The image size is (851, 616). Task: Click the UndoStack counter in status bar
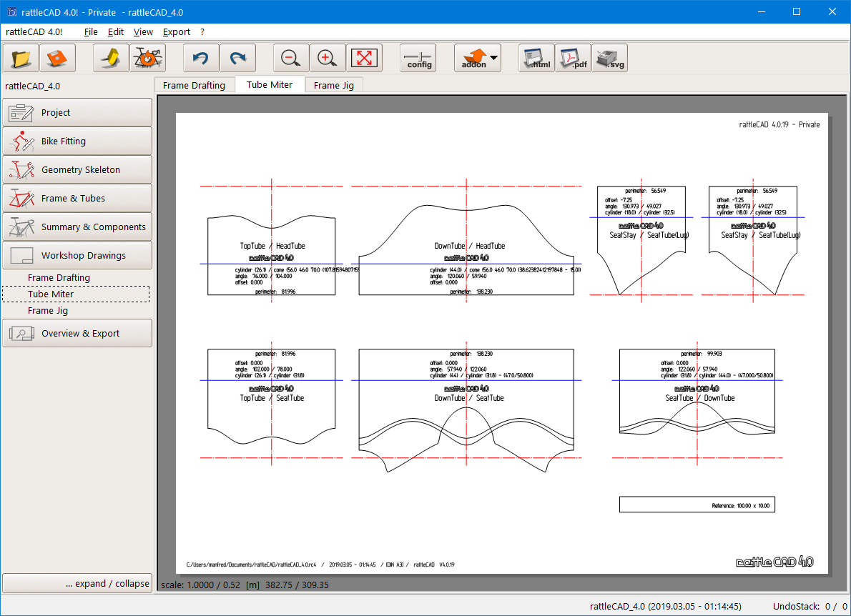810,606
